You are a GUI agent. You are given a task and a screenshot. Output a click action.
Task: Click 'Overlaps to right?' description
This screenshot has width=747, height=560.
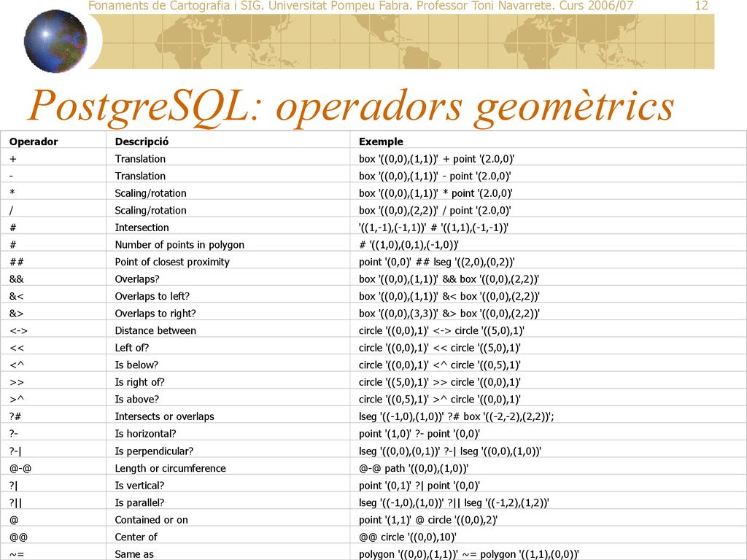[x=155, y=314]
